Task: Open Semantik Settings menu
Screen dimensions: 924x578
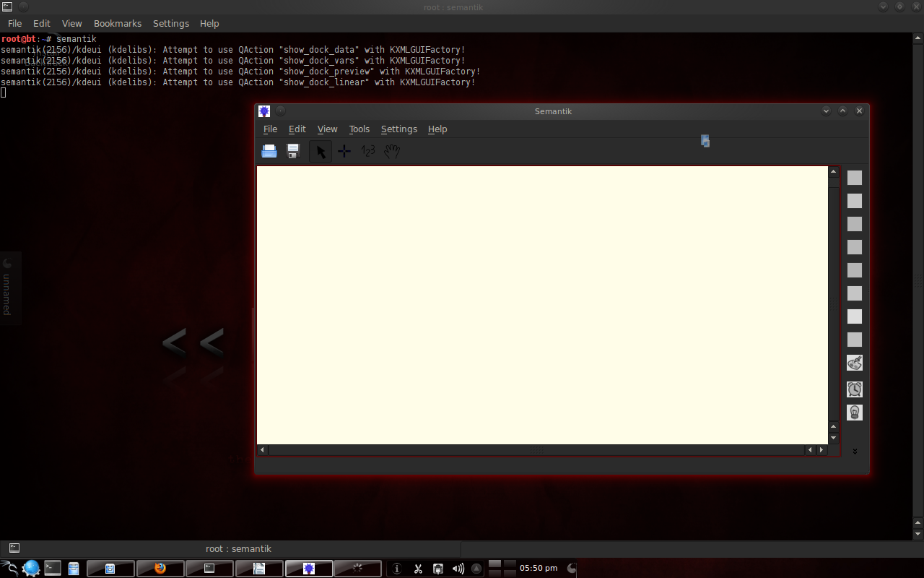Action: [x=399, y=129]
